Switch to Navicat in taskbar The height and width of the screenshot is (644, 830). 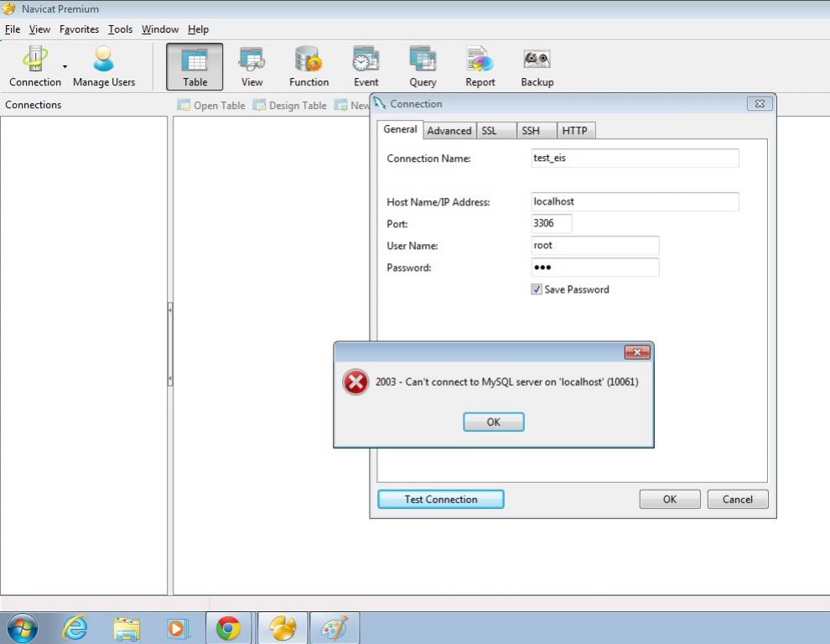click(x=283, y=628)
